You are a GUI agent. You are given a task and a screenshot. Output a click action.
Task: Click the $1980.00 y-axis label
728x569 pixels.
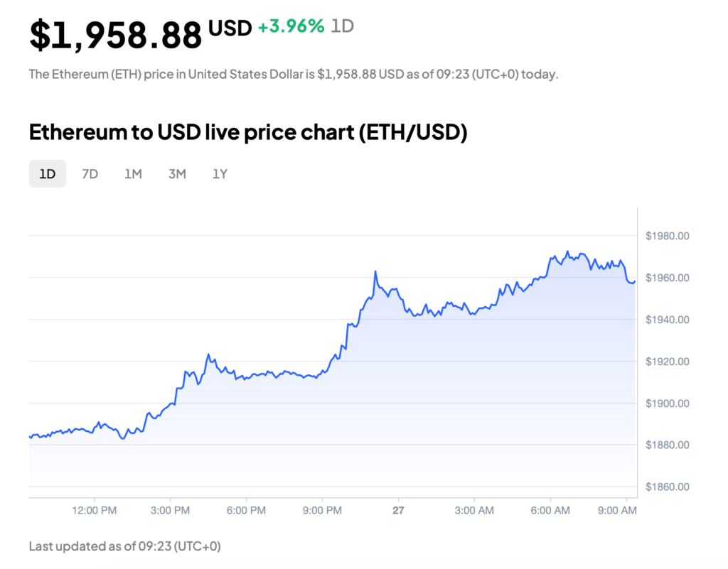(x=667, y=236)
